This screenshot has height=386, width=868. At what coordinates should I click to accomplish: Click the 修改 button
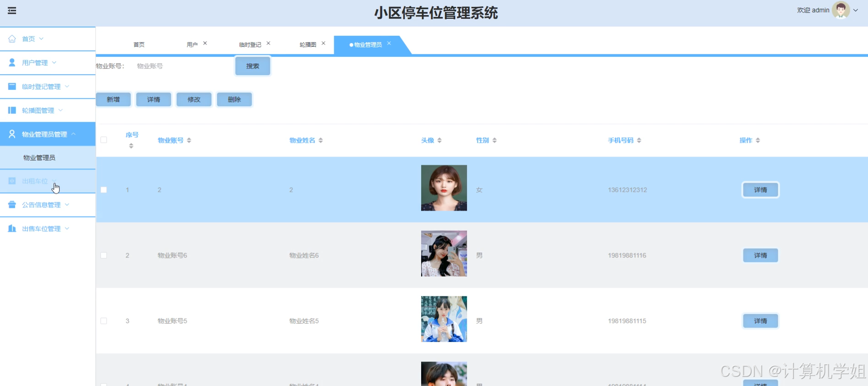[x=194, y=99]
